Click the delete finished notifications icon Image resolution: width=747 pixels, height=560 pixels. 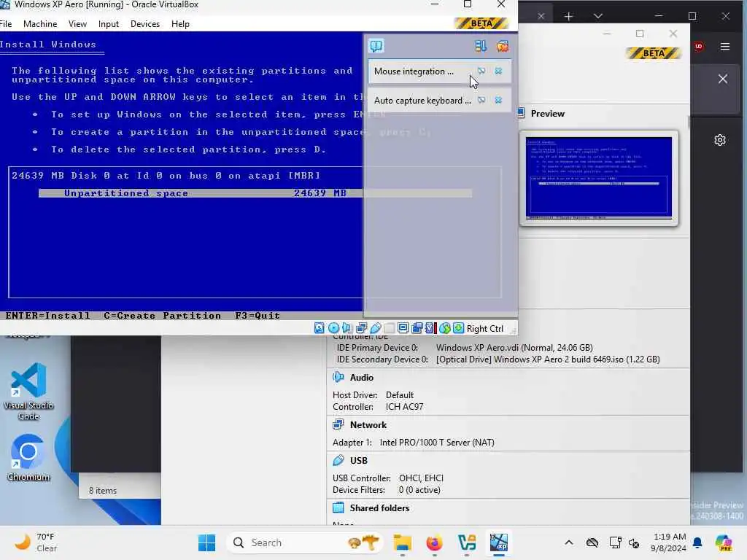click(x=502, y=46)
